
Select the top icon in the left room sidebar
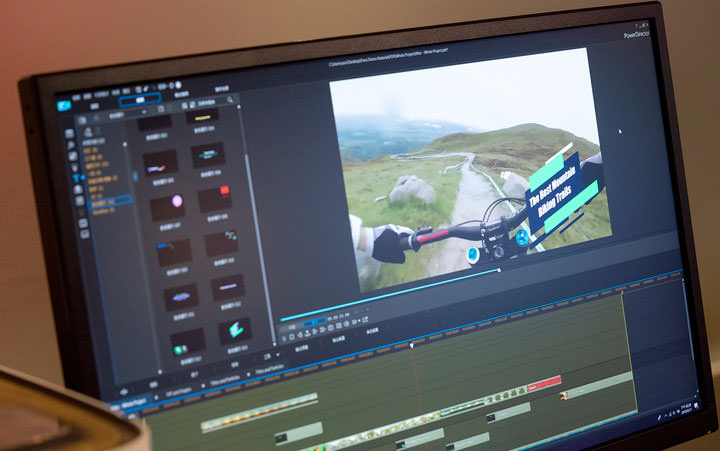tap(70, 133)
